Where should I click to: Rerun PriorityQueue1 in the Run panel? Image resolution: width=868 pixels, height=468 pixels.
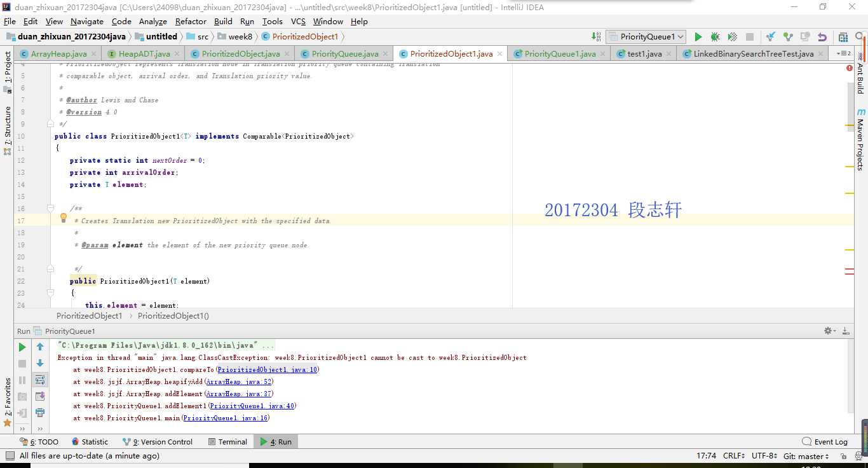coord(22,347)
